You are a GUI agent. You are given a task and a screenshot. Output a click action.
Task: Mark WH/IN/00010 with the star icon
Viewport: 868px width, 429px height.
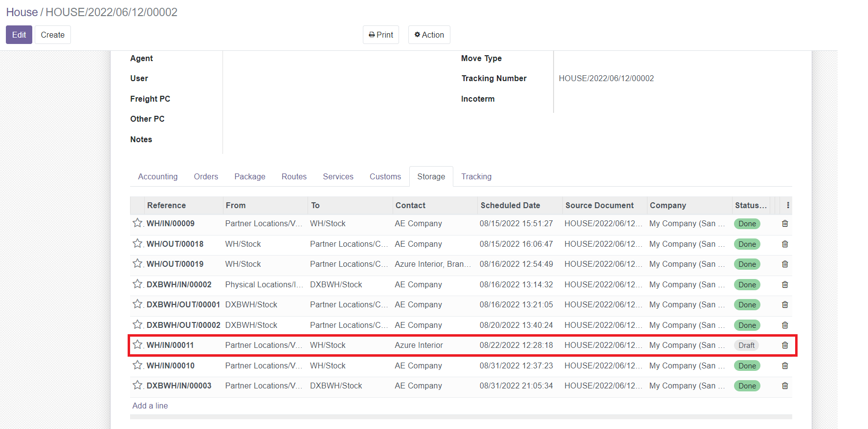pos(137,365)
